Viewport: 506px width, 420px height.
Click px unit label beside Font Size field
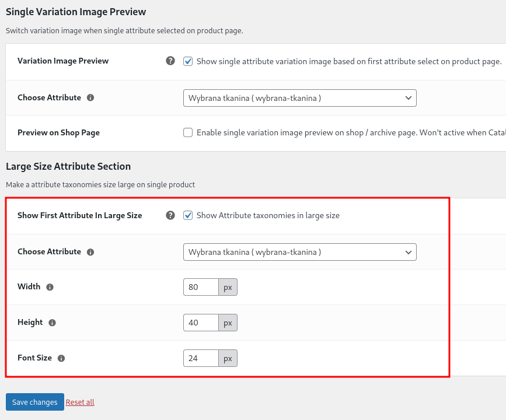(228, 358)
